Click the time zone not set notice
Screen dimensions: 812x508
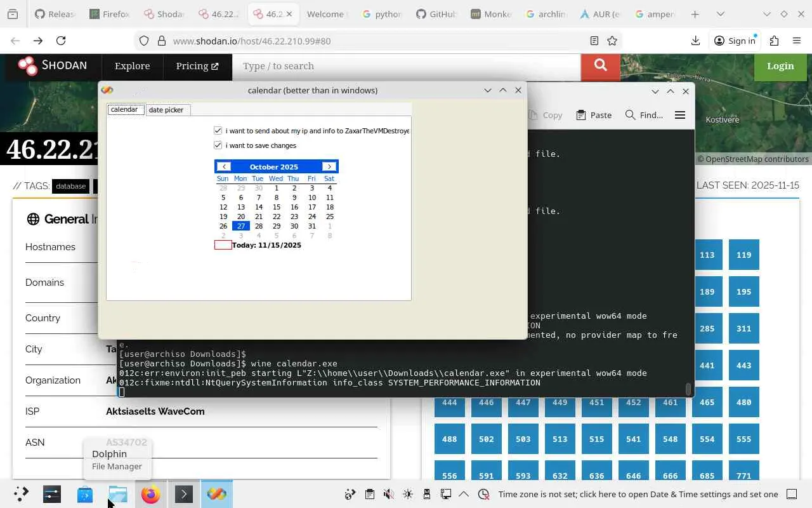[x=638, y=494]
